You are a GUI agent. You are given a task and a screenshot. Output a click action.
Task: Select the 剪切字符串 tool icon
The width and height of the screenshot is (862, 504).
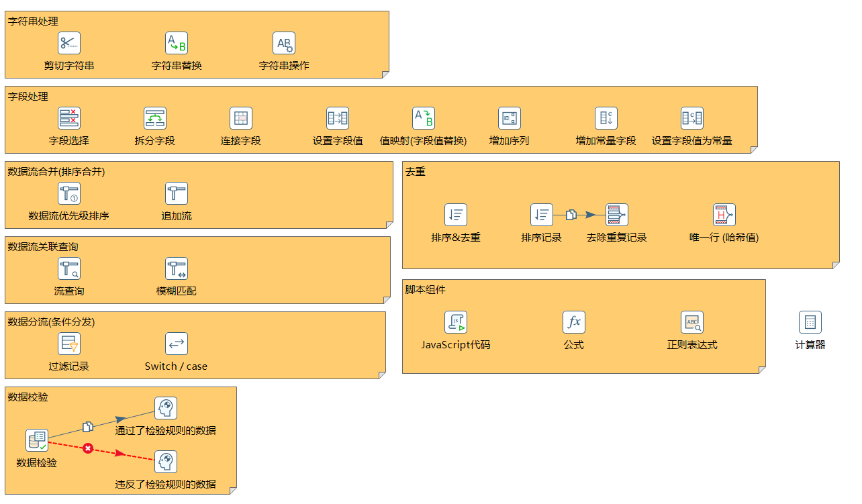coord(68,42)
